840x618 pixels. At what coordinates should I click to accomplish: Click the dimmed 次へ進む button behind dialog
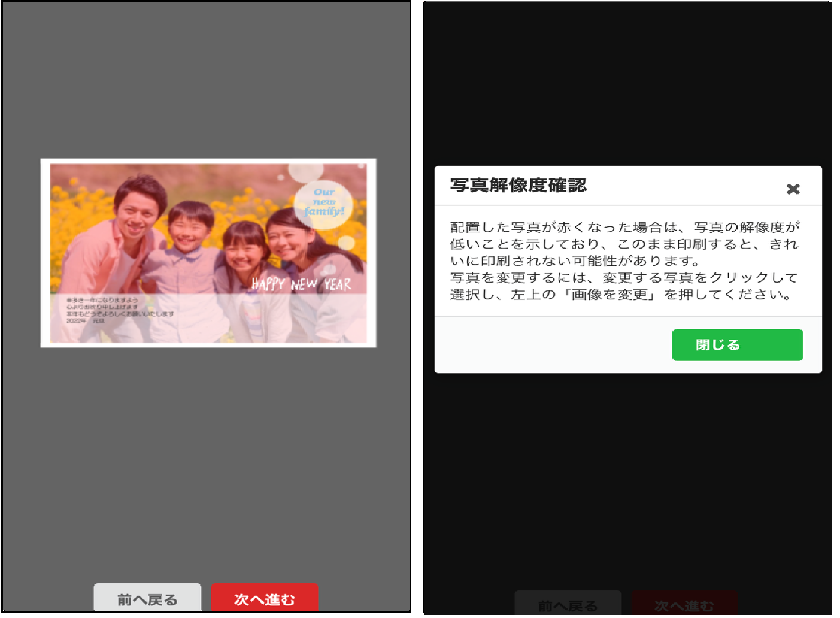684,605
